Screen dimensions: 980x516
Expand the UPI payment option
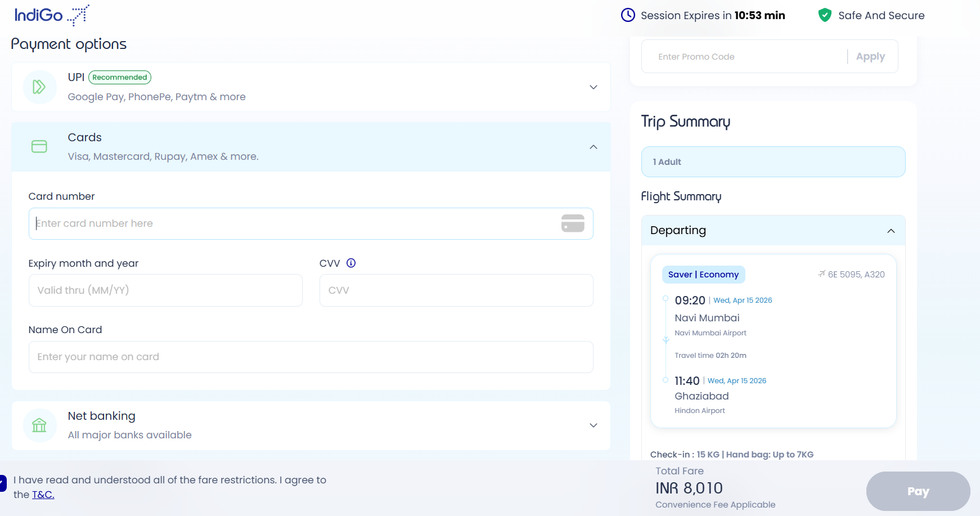[593, 87]
